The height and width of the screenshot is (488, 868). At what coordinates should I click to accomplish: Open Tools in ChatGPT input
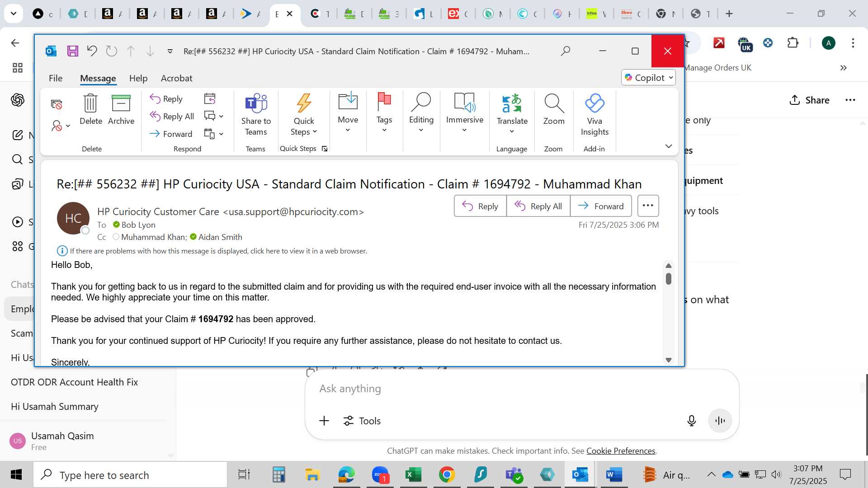coord(362,421)
